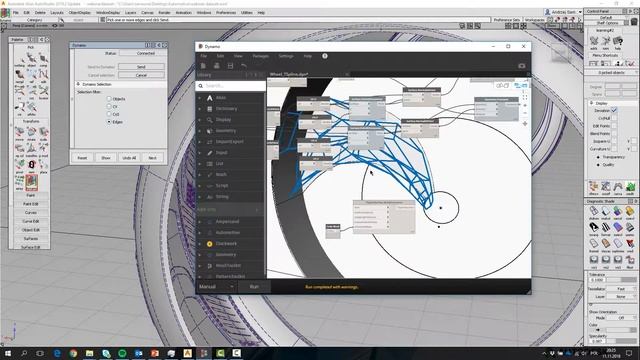The image size is (640, 360).
Task: Select the scale tool in the Transform palette section
Action: [x=43, y=132]
